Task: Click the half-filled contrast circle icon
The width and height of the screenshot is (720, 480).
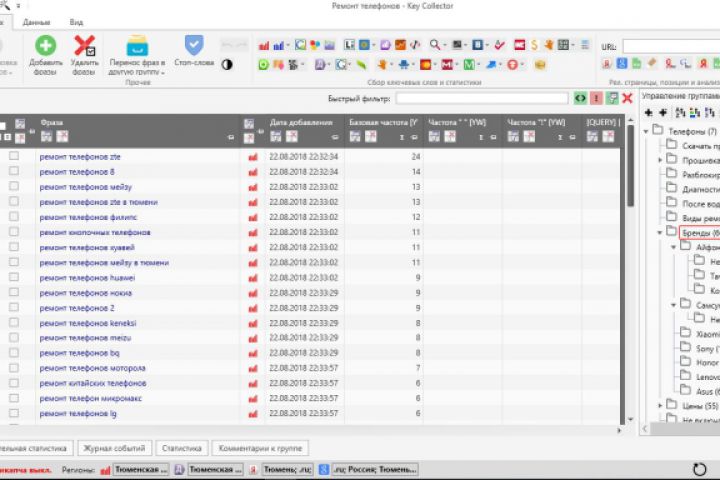Action: click(227, 65)
